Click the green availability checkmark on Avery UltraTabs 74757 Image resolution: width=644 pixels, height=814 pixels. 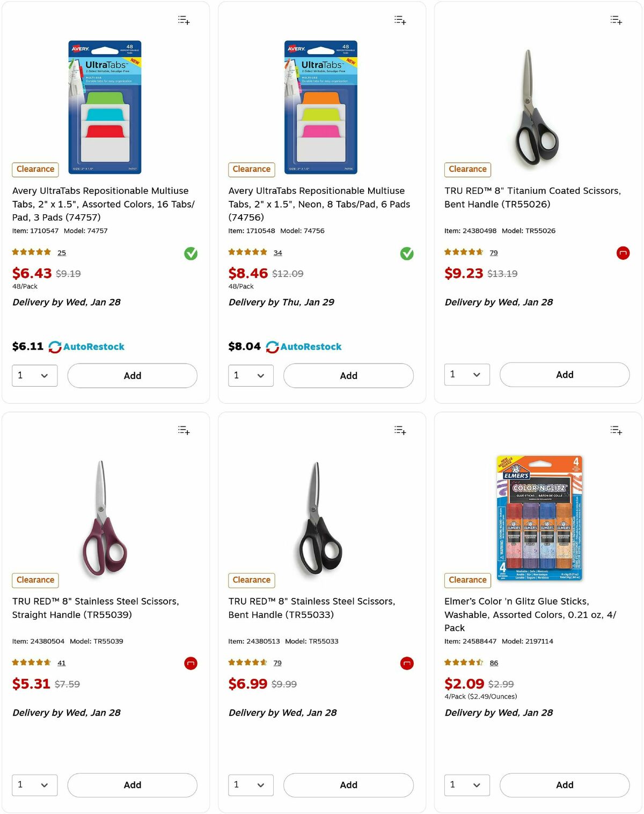coord(192,253)
